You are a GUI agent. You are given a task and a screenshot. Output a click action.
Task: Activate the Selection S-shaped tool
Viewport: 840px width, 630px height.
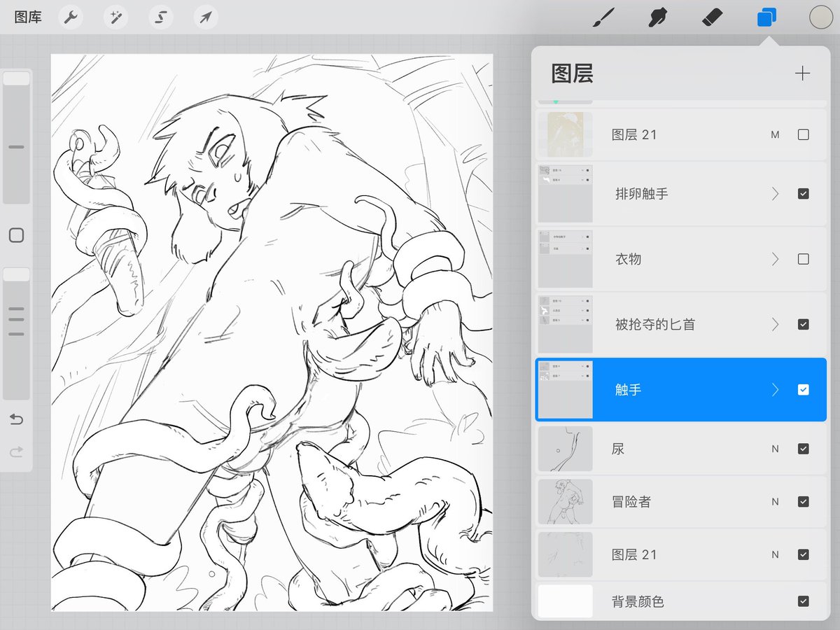pyautogui.click(x=161, y=17)
